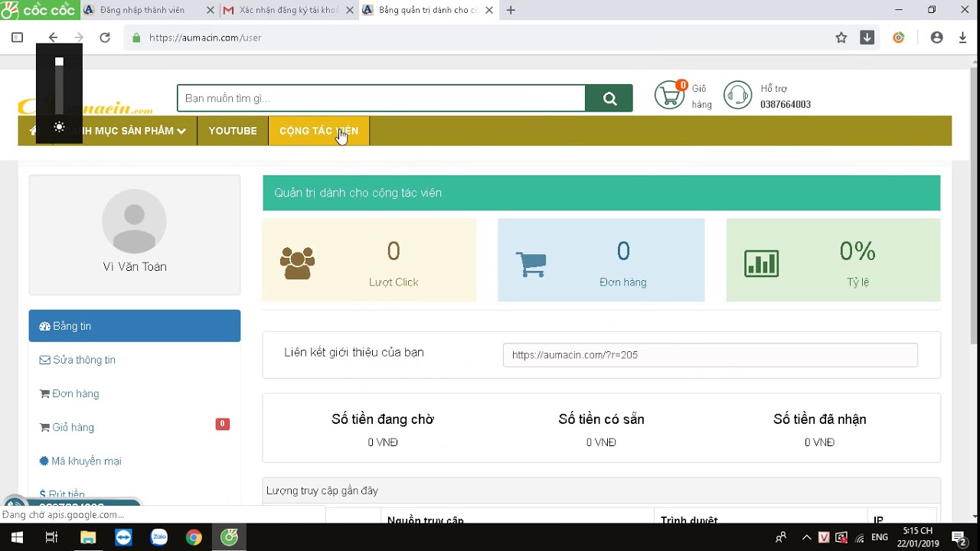Viewport: 980px width, 551px height.
Task: Open a new browser tab with plus button
Action: pos(511,10)
